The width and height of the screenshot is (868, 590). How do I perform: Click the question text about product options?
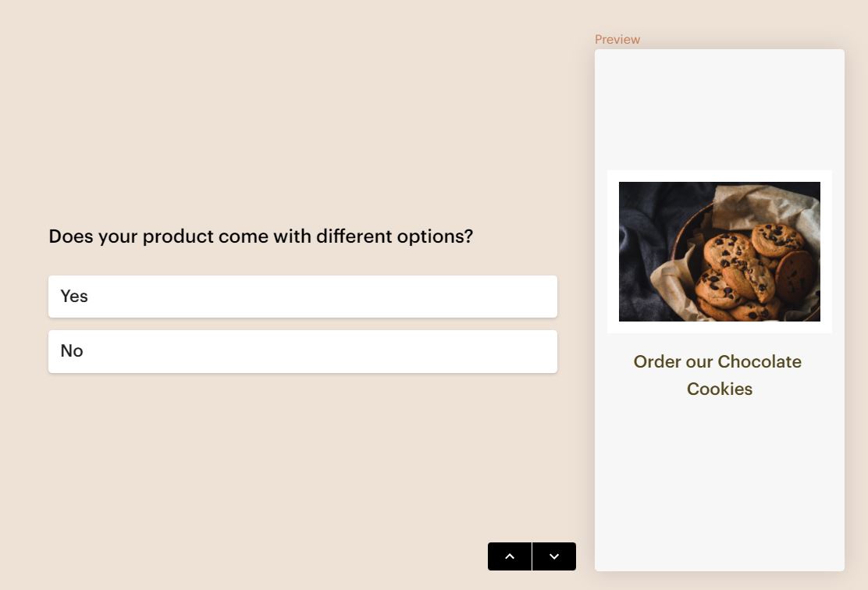click(x=261, y=236)
